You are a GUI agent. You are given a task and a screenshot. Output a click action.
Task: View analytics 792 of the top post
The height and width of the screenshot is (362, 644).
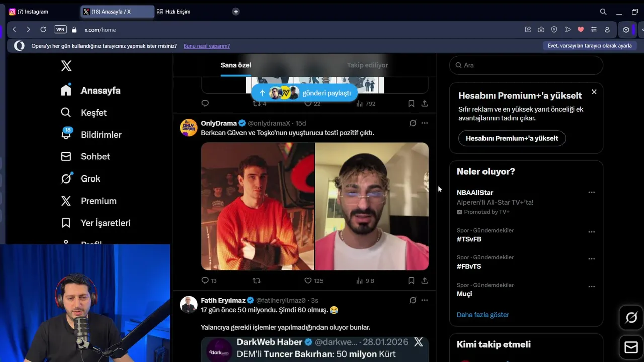pos(365,103)
